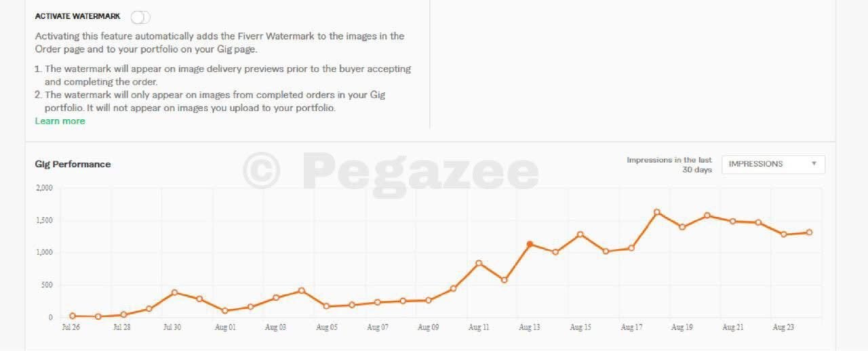
Task: Select the filled orange Aug 13 data point
Action: tap(530, 244)
